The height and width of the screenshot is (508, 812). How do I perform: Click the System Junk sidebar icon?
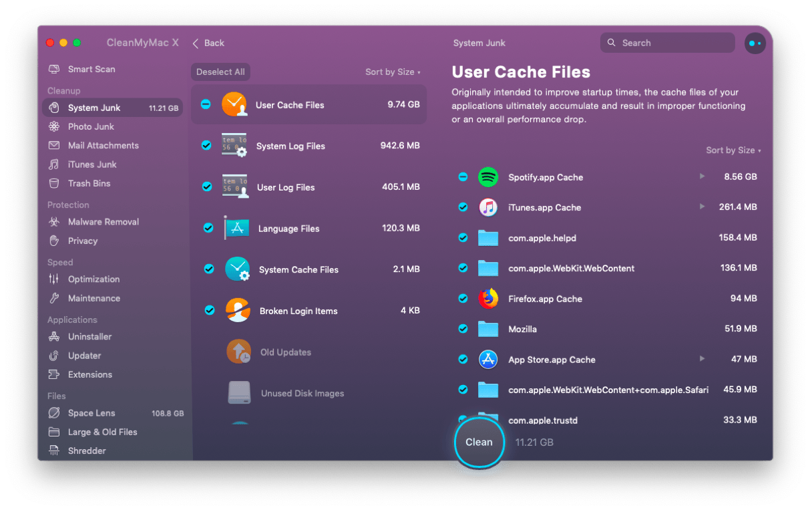54,108
